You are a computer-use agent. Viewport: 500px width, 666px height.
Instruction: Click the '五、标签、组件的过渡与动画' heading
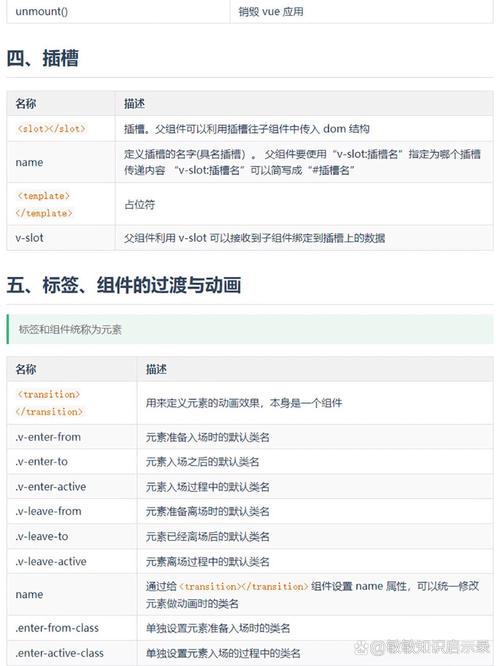124,285
